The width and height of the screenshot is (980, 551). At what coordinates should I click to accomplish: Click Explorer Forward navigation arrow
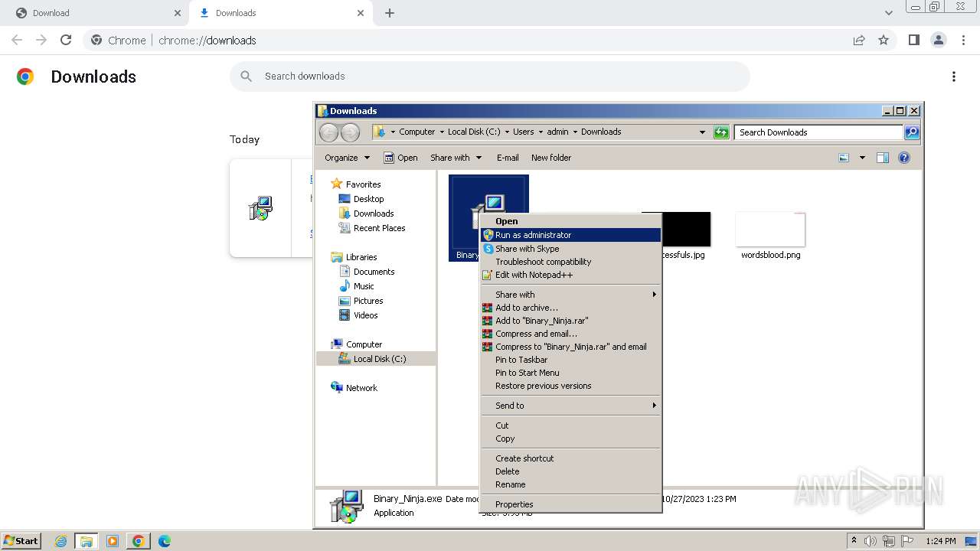pos(350,132)
